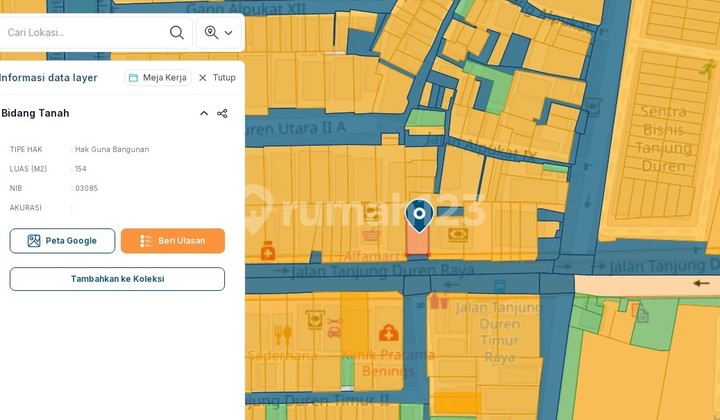Select the highlighted red land parcel
Screen dimensions: 720x420
click(417, 244)
